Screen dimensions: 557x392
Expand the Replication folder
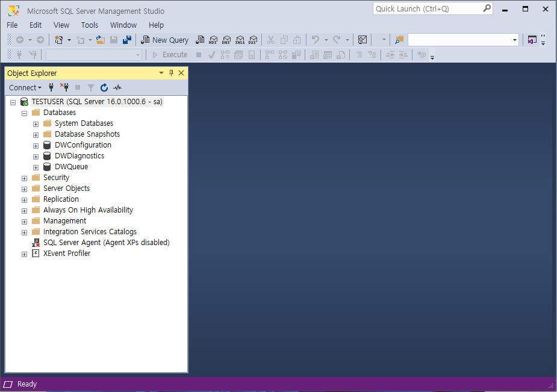(25, 201)
